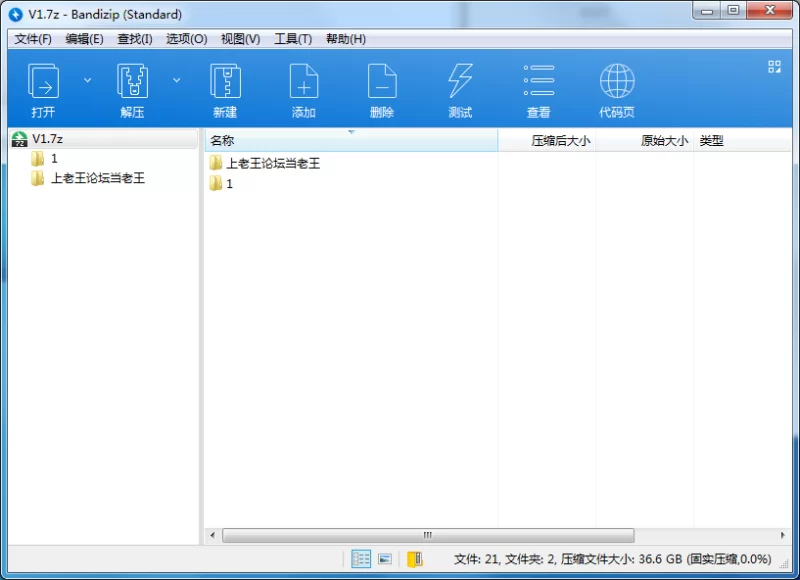Click the scroll right arrow
Image resolution: width=800 pixels, height=580 pixels.
783,535
